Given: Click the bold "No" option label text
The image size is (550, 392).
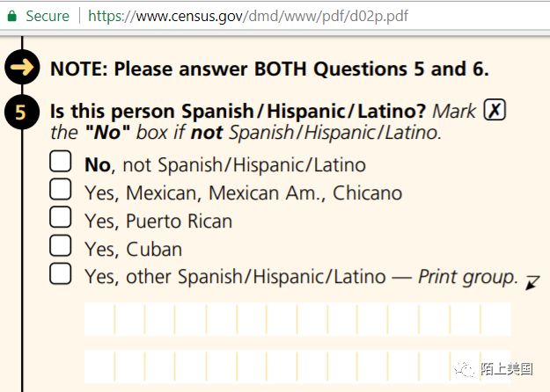Looking at the screenshot, I should click(97, 164).
